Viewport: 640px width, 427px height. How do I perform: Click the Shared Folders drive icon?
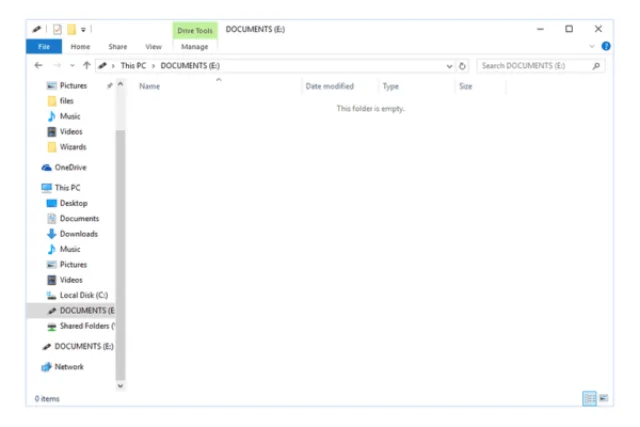tap(51, 326)
